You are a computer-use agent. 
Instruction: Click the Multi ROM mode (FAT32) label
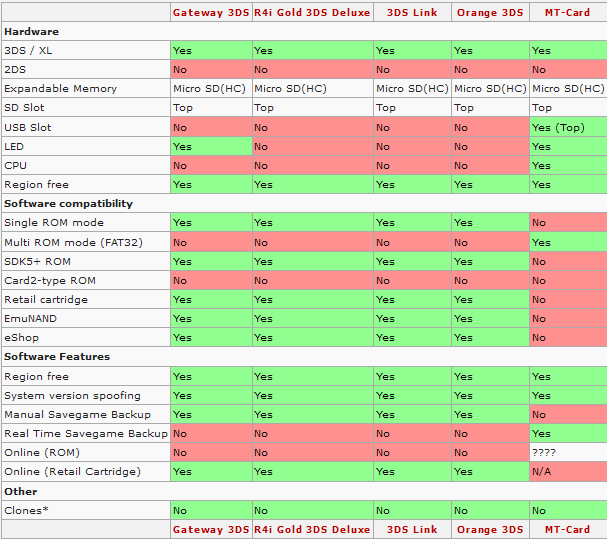[x=74, y=242]
